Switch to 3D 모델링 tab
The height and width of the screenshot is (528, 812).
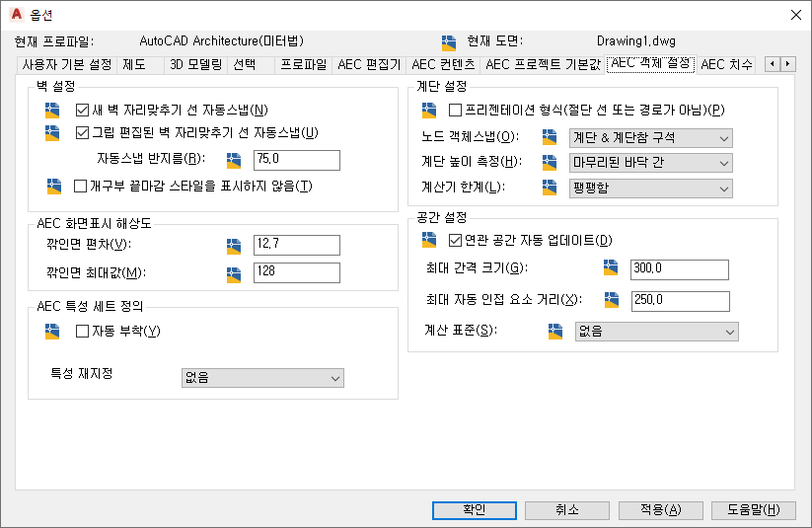click(195, 65)
